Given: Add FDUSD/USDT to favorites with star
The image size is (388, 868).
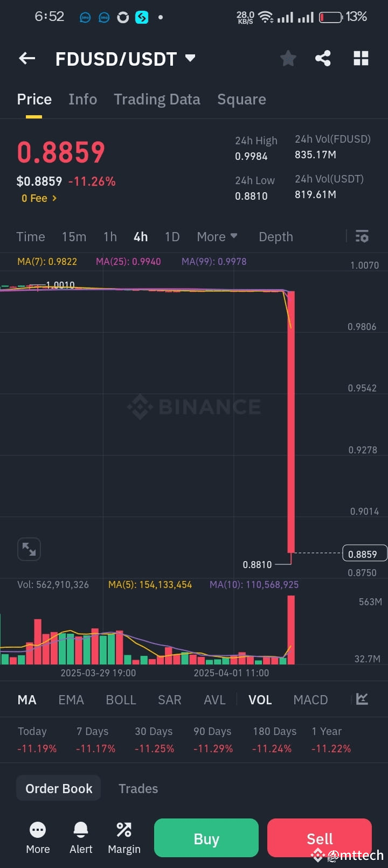Looking at the screenshot, I should (288, 58).
